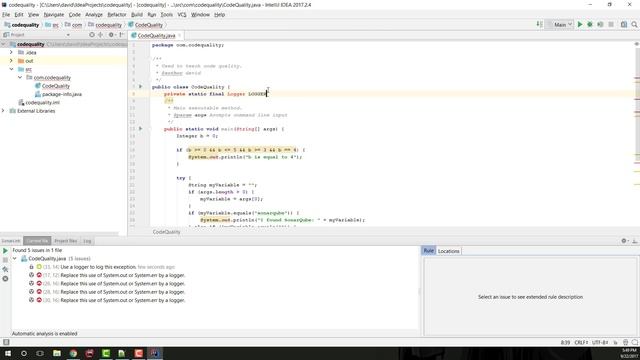This screenshot has height=360, width=640.
Task: Collapse CodeQuality.java issues node
Action: pyautogui.click(x=15, y=258)
